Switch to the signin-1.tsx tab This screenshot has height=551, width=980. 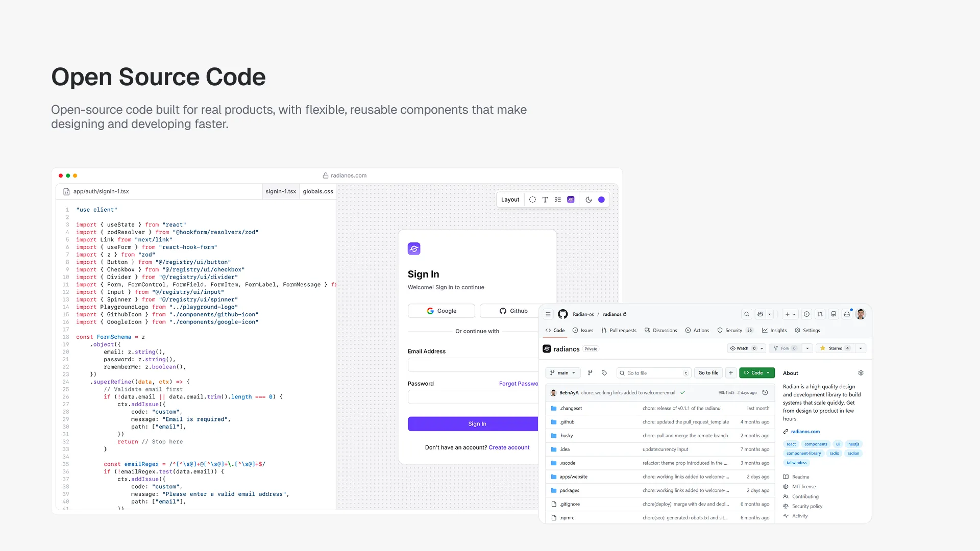point(281,191)
